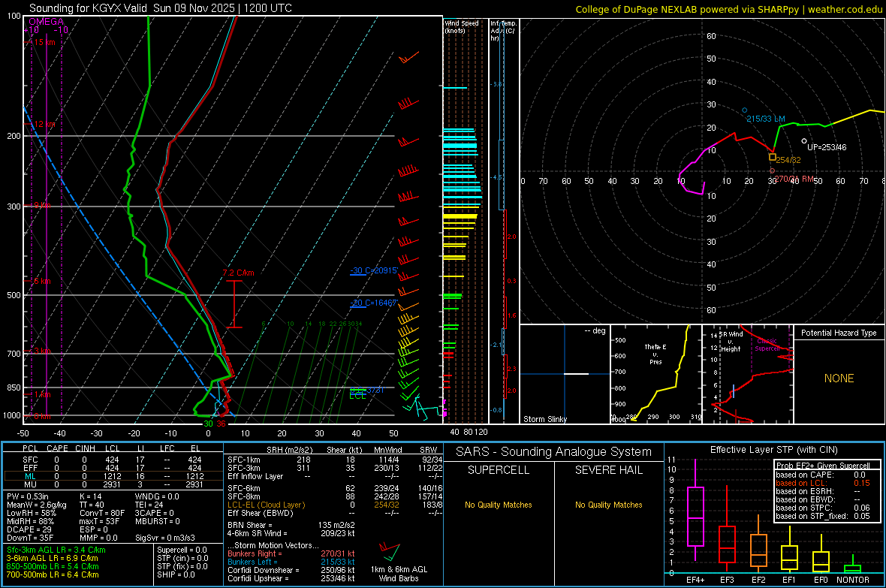The height and width of the screenshot is (588, 886).
Task: Click the 'Potential Hazard Type' header
Action: coord(839,333)
